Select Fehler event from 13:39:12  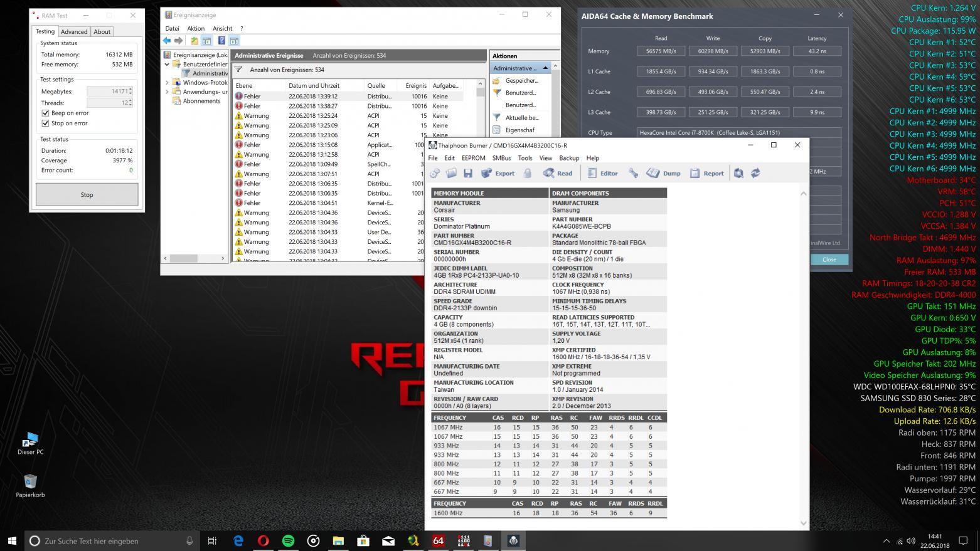coord(348,97)
